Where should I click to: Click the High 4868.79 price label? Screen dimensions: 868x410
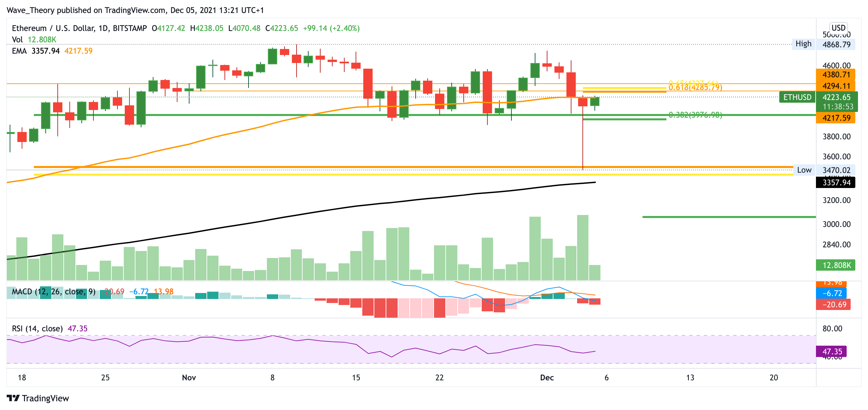click(x=824, y=44)
